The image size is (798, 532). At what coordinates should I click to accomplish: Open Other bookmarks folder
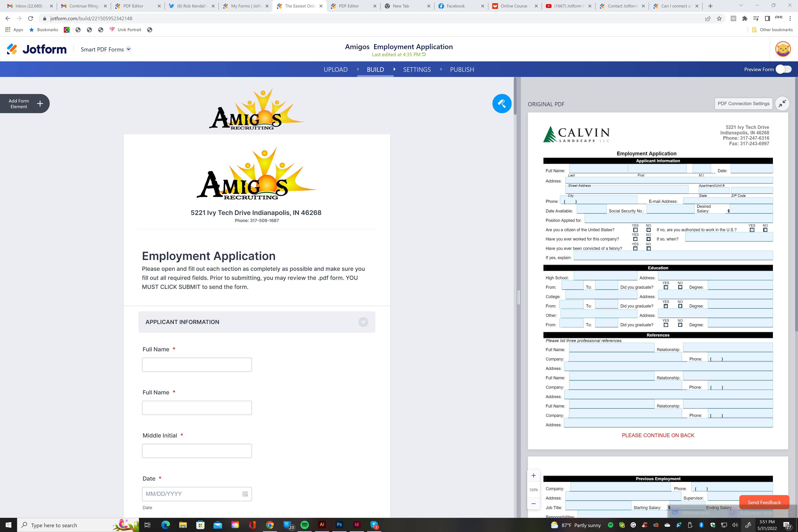(x=773, y=30)
